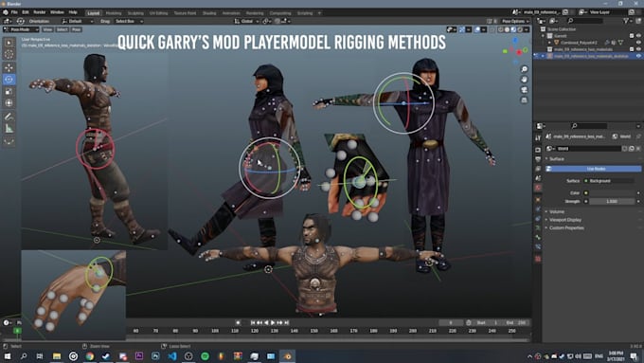Image resolution: width=644 pixels, height=363 pixels.
Task: Open the File menu
Action: [x=14, y=12]
